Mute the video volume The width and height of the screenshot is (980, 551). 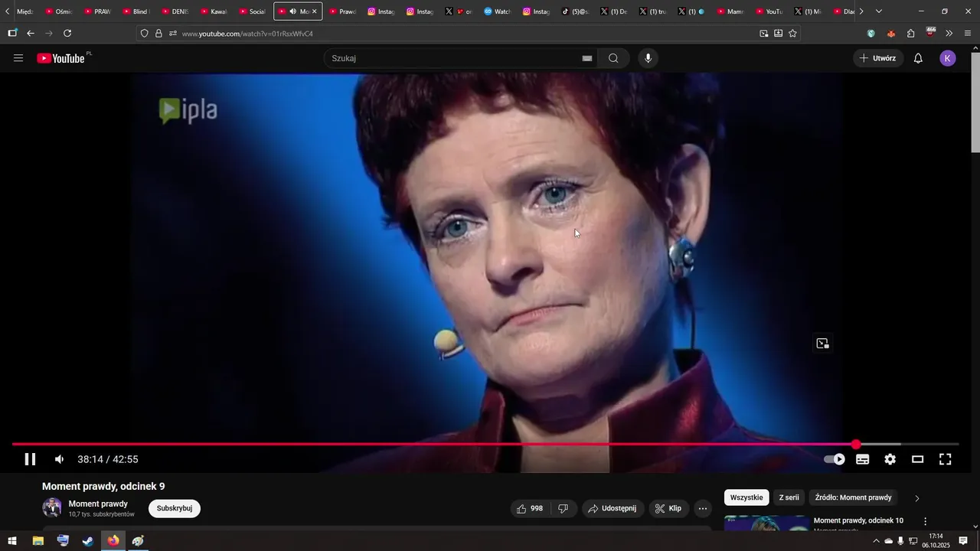[x=59, y=459]
